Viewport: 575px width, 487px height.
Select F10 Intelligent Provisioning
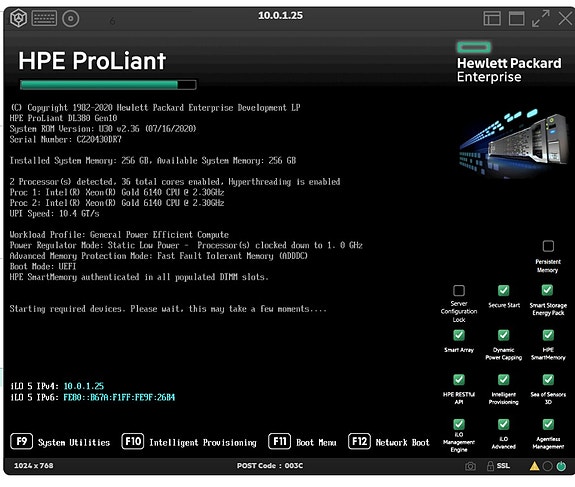(x=189, y=442)
